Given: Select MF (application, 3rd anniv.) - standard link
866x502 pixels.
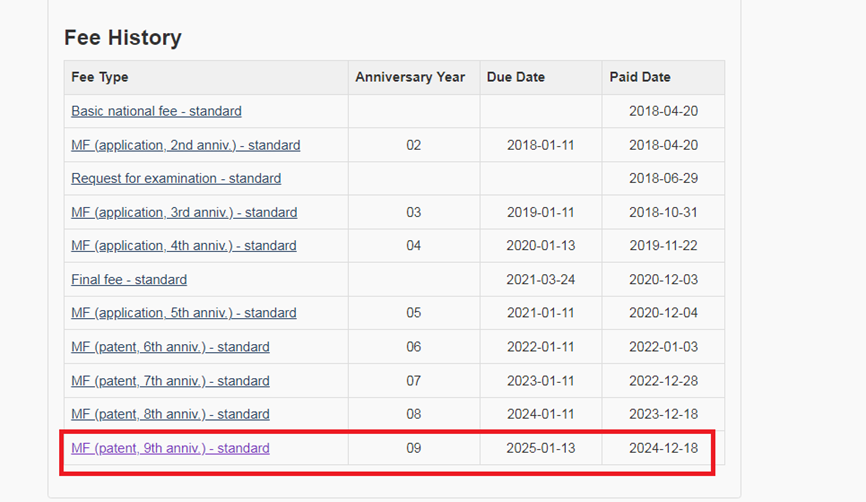Looking at the screenshot, I should point(184,212).
